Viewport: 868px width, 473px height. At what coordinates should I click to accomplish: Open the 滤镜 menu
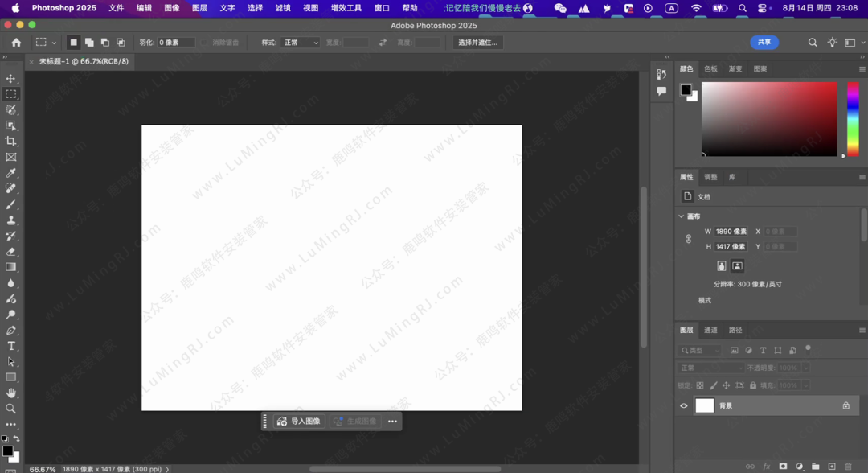click(283, 8)
